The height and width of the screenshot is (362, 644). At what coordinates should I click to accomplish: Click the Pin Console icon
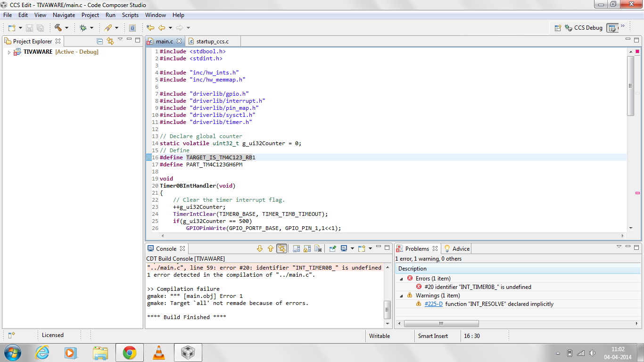[x=332, y=248]
